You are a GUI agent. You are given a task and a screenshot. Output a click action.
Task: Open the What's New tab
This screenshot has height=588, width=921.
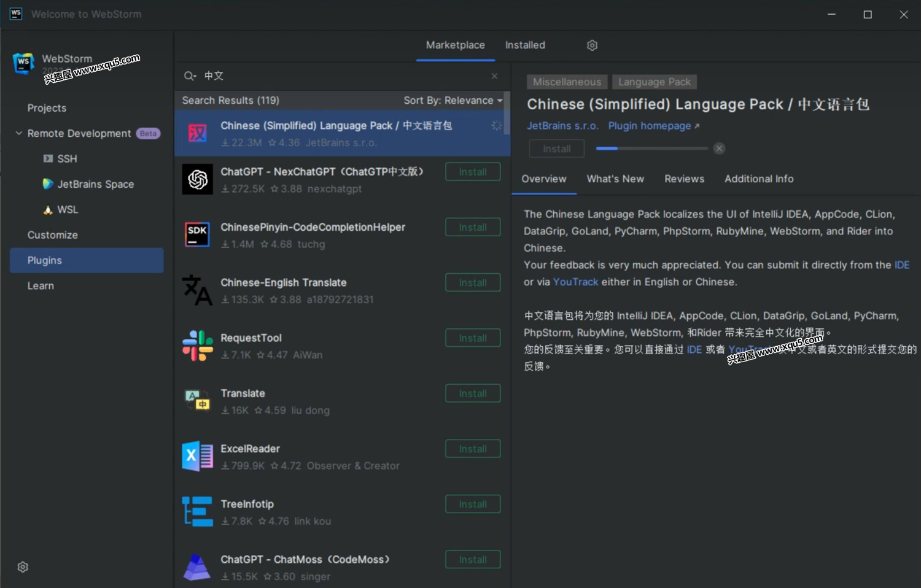click(615, 179)
